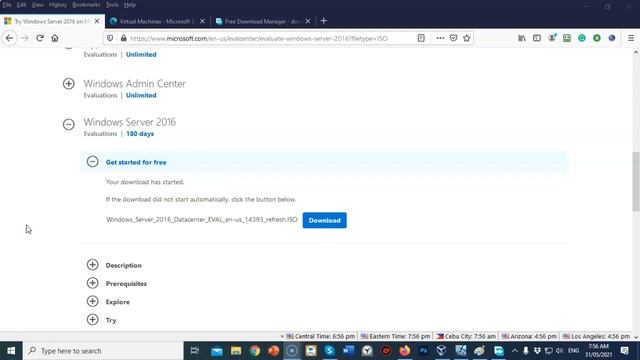Viewport: 640px width, 360px height.
Task: Close the Free Download Manager tab
Action: coord(308,21)
